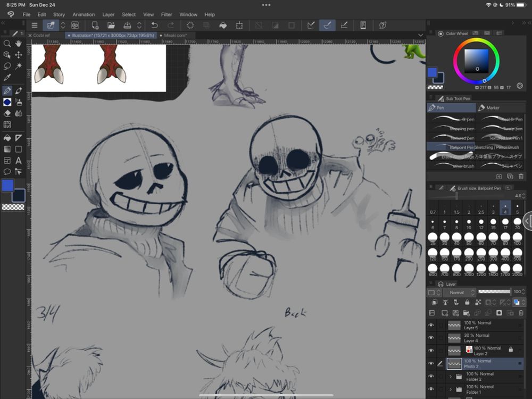Pick the Magnifier zoom tool

coord(7,44)
